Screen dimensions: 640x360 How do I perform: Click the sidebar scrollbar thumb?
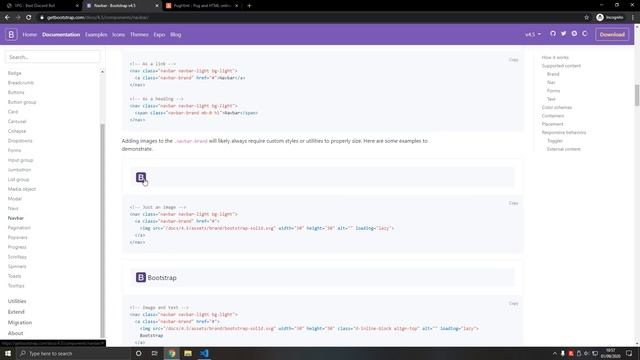102,231
